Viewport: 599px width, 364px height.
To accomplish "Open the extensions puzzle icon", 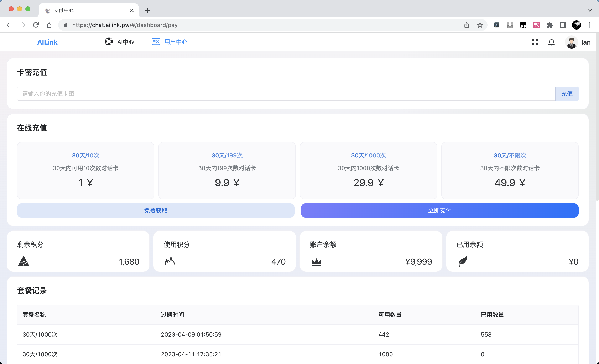I will coord(550,25).
